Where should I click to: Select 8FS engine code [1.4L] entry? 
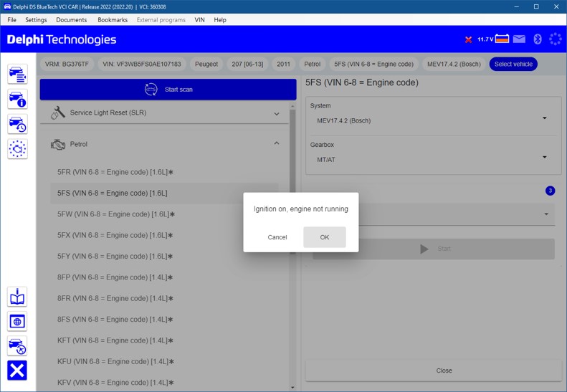tap(165, 320)
